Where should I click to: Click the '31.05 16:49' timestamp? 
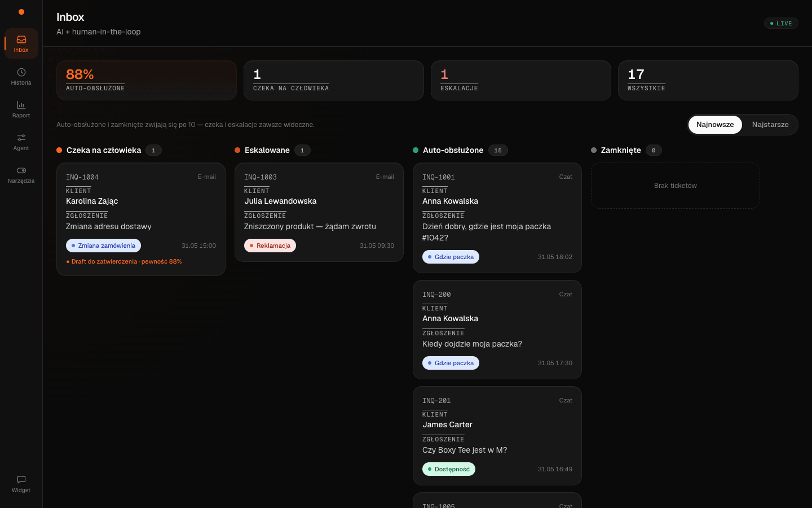point(555,469)
